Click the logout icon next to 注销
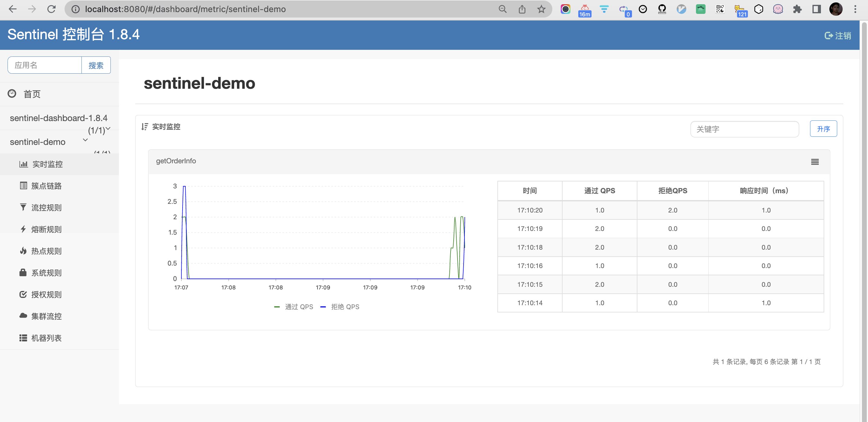This screenshot has width=868, height=422. [x=828, y=36]
